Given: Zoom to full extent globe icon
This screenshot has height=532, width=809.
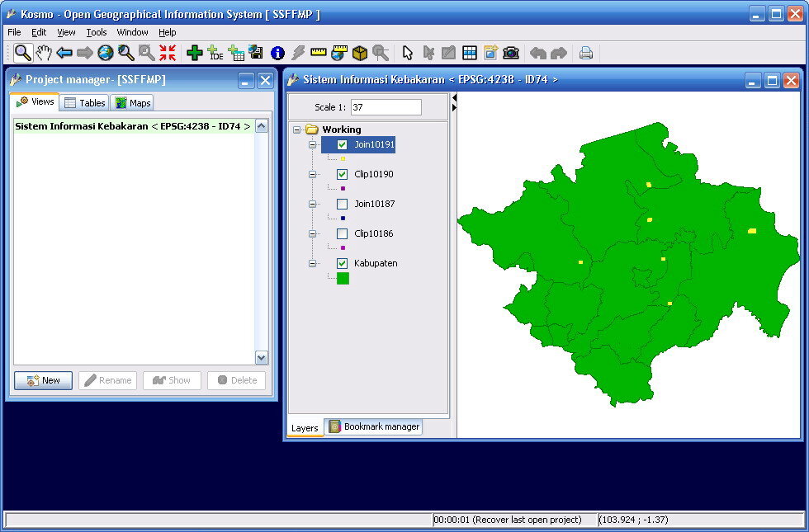Looking at the screenshot, I should [106, 53].
